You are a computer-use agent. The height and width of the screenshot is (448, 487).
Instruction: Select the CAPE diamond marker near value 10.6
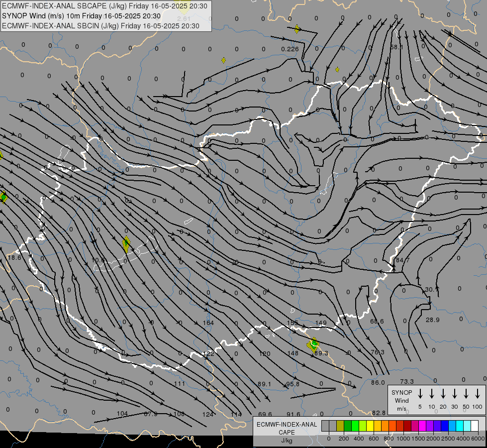[126, 244]
